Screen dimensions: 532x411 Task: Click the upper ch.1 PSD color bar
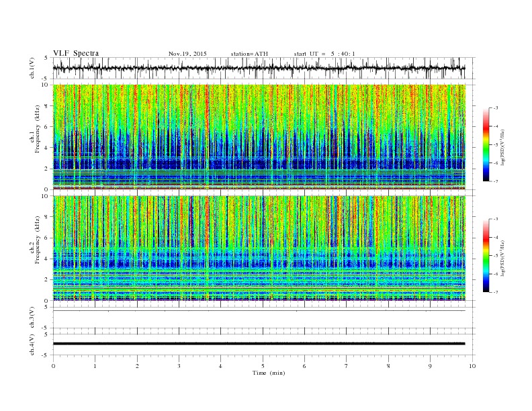click(486, 145)
